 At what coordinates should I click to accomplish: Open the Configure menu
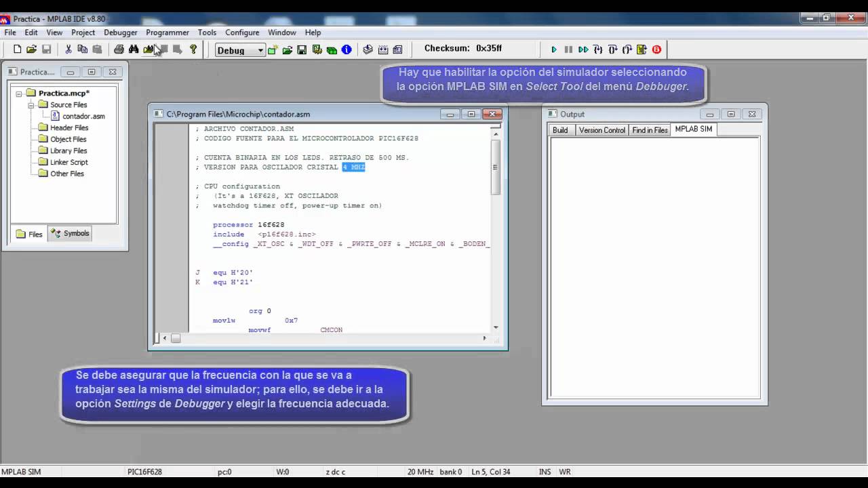tap(242, 33)
